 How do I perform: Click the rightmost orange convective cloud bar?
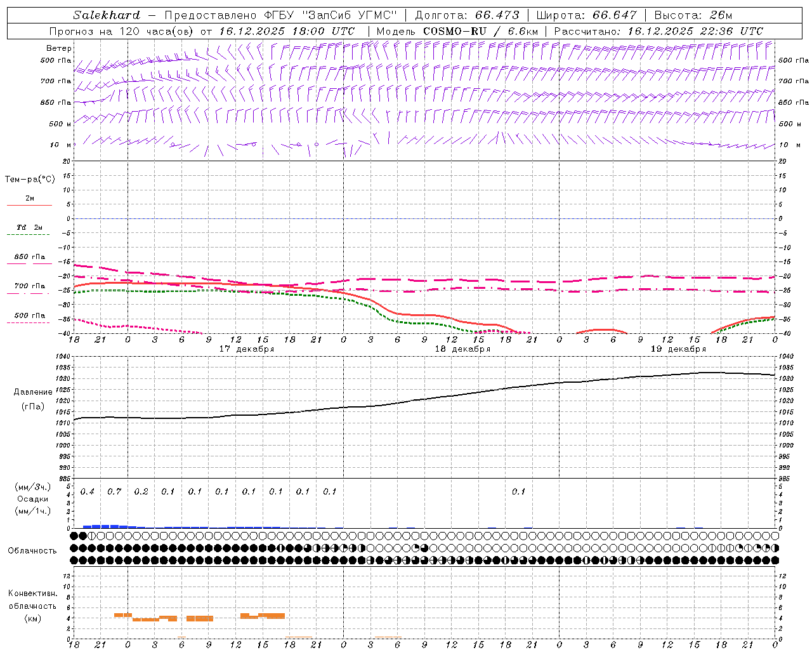point(272,616)
